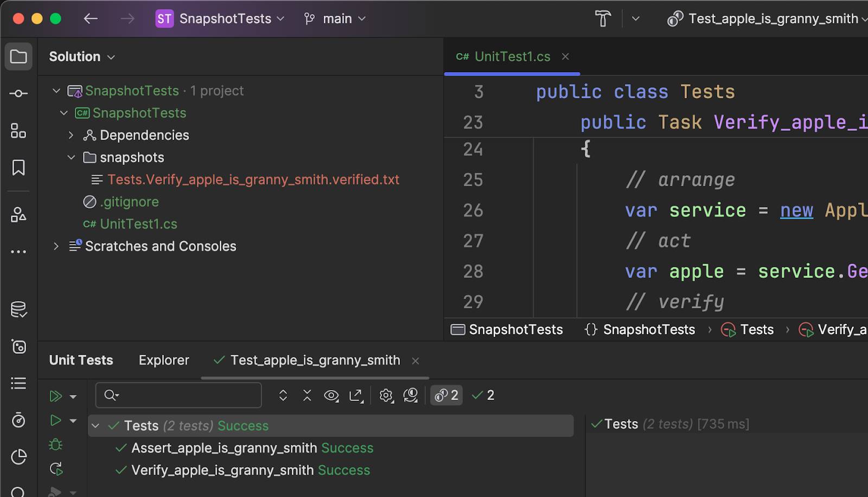Viewport: 868px width, 497px height.
Task: Close the Test_apple_is_granny_smith session tab
Action: point(416,361)
